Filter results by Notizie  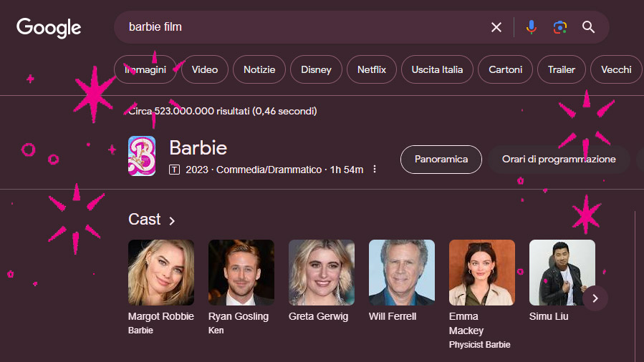259,69
